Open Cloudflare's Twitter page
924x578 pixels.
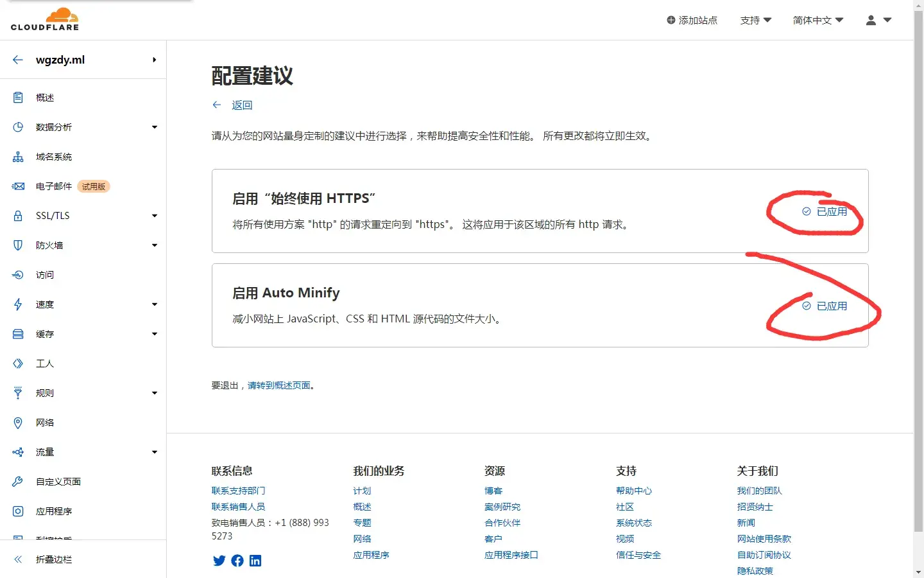tap(219, 561)
